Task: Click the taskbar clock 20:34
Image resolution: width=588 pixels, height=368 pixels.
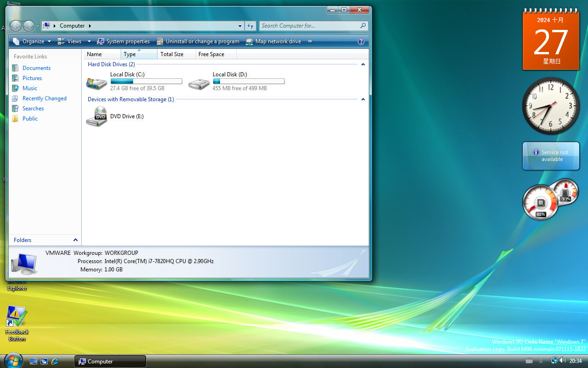Action: [x=576, y=361]
